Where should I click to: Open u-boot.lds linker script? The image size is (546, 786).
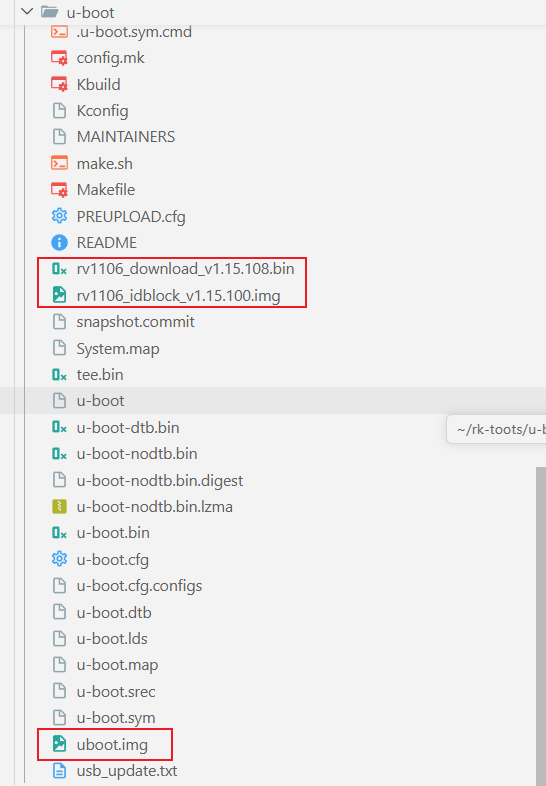(x=112, y=639)
